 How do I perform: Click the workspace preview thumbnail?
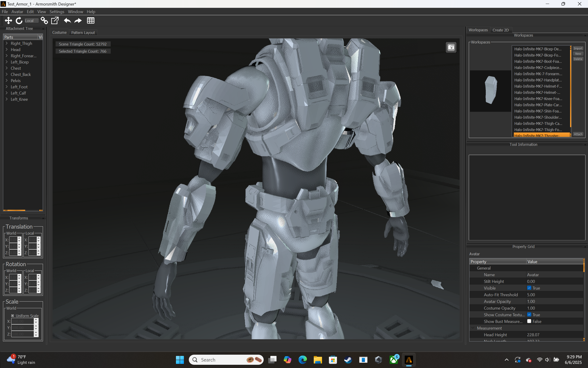point(490,91)
